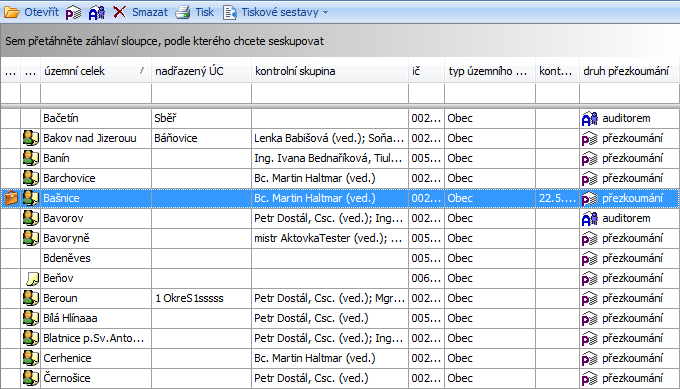Image resolution: width=680 pixels, height=389 pixels.
Task: Click the user icon in Blatnice p.Sv.Anto row
Action: pyautogui.click(x=31, y=338)
